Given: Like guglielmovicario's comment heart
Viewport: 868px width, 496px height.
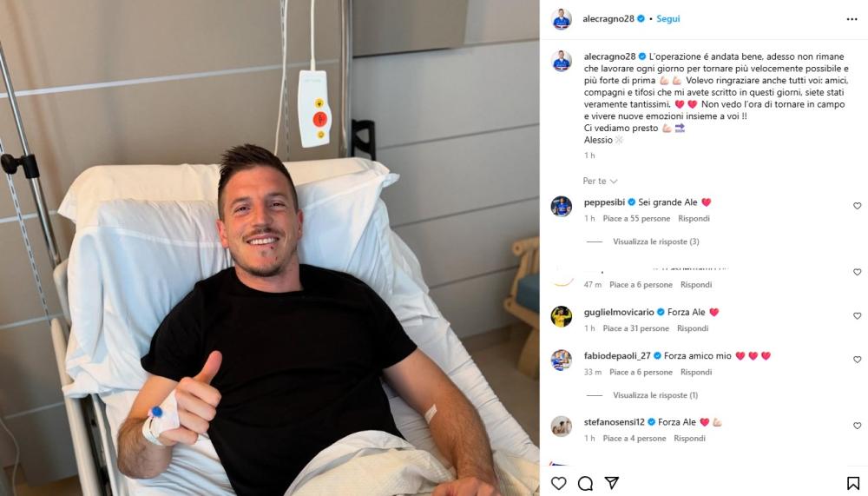Looking at the screenshot, I should tap(857, 315).
